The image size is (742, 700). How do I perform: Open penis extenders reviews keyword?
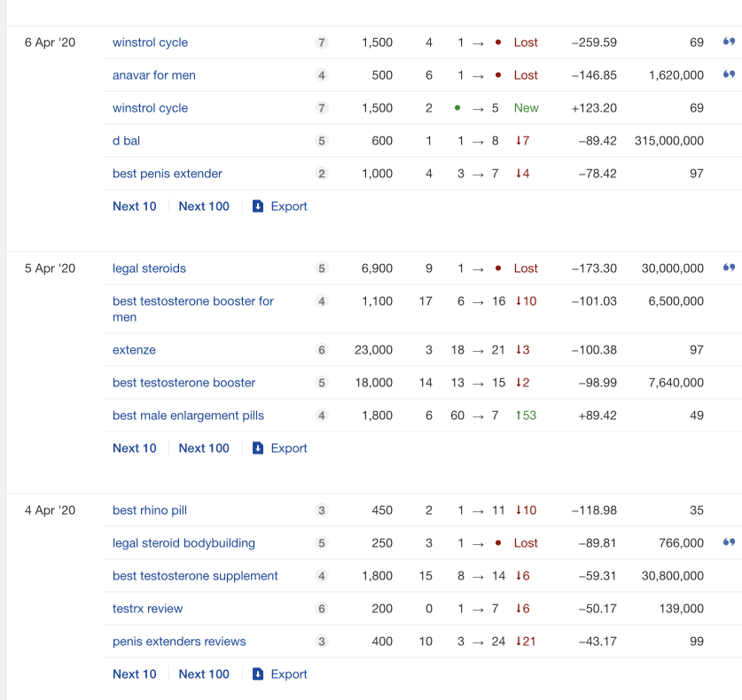(x=179, y=642)
